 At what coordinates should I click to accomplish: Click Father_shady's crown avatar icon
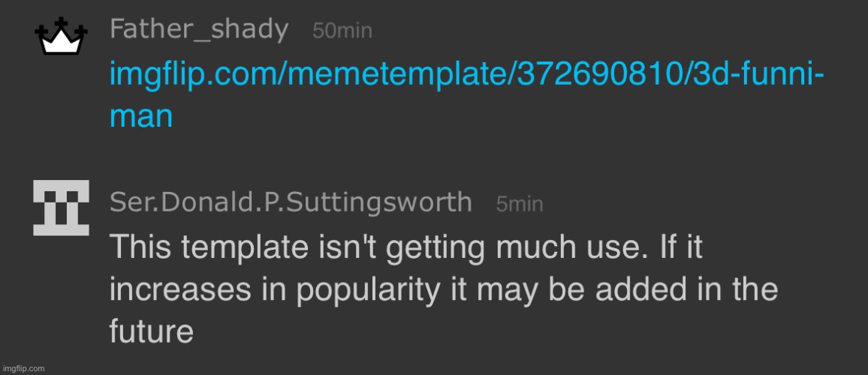pyautogui.click(x=61, y=38)
